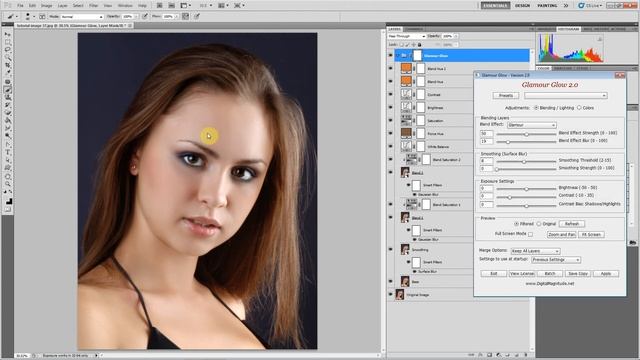Click the Brightness adjustment layer icon
This screenshot has width=640, height=360.
click(x=406, y=107)
